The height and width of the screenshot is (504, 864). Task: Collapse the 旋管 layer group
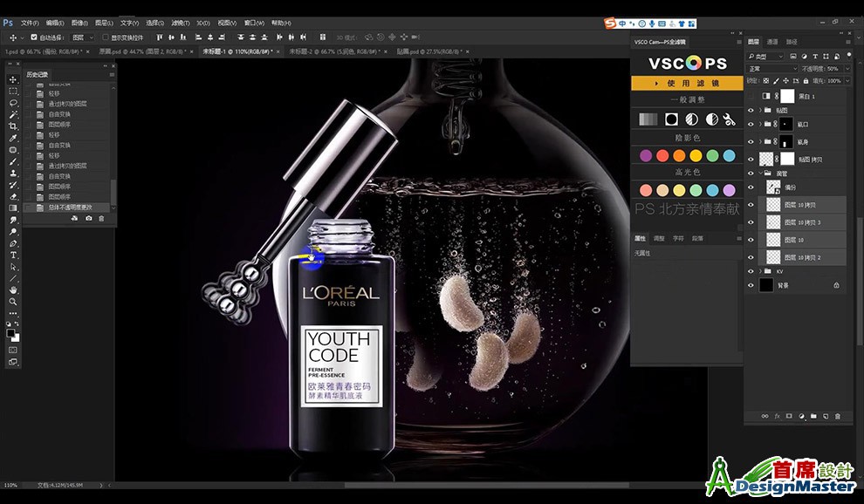click(x=760, y=174)
